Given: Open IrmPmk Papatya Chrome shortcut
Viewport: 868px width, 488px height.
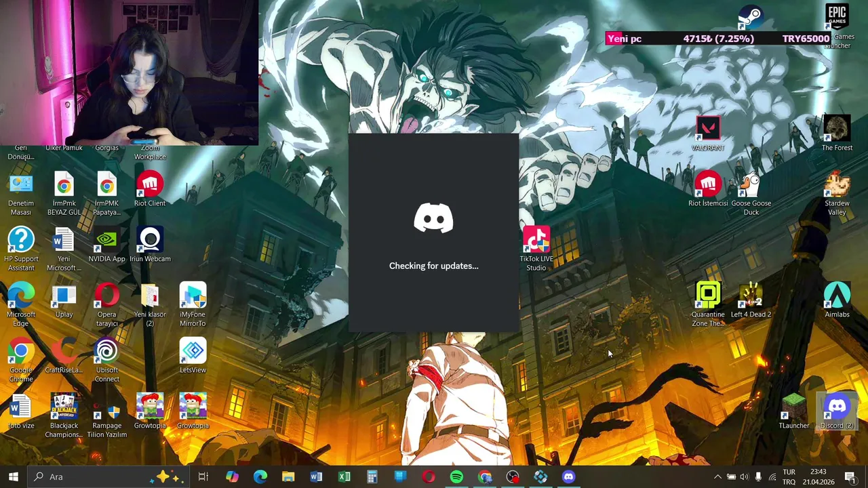Looking at the screenshot, I should pos(106,194).
